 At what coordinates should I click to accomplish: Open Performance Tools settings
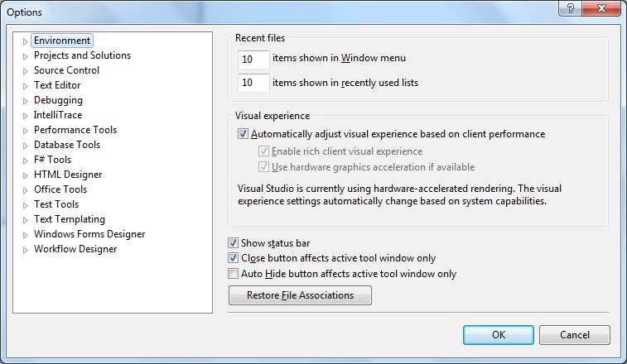(75, 130)
